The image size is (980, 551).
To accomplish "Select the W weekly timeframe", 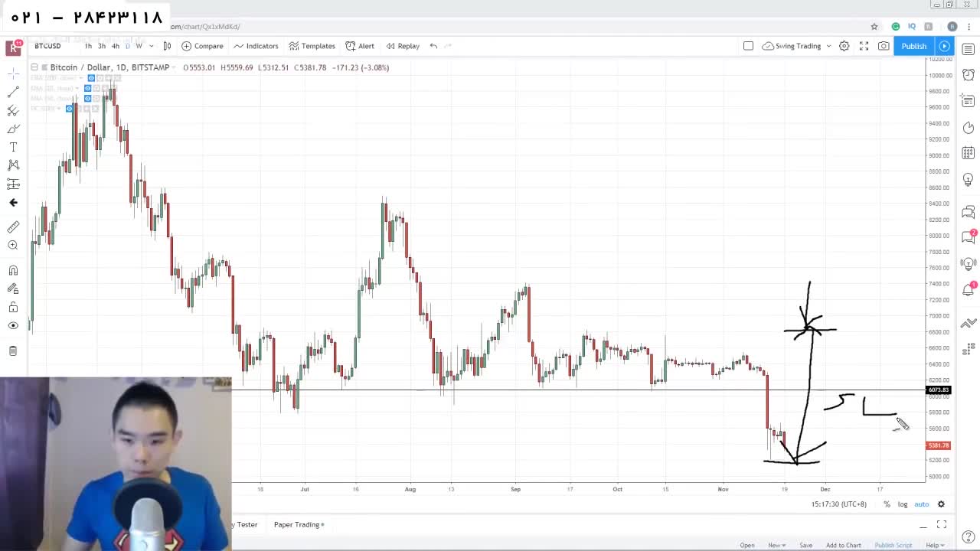I will click(139, 46).
